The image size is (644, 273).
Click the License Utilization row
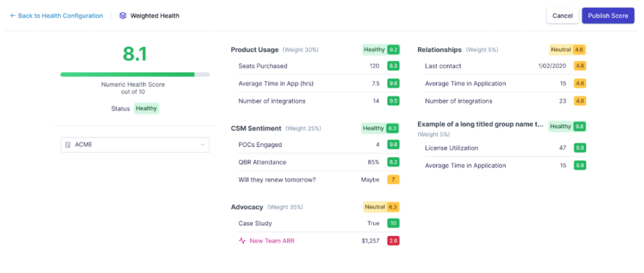click(x=506, y=148)
